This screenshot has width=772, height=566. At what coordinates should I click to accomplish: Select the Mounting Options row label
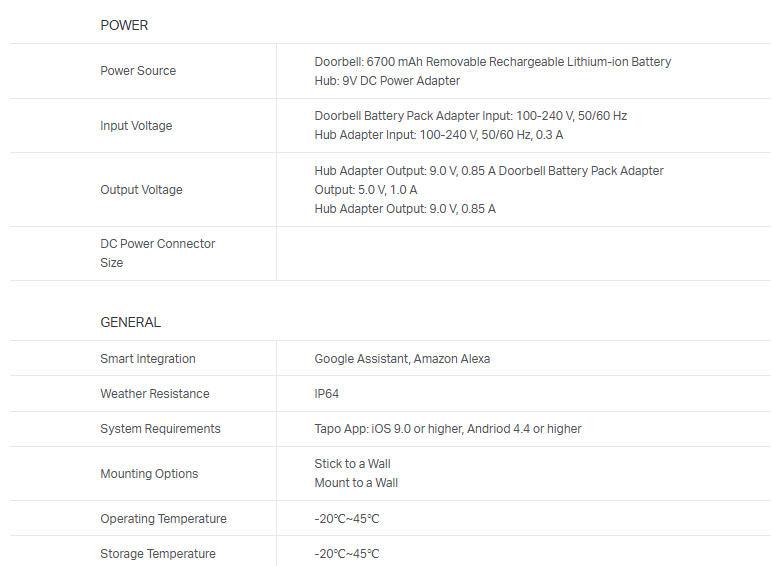[149, 474]
